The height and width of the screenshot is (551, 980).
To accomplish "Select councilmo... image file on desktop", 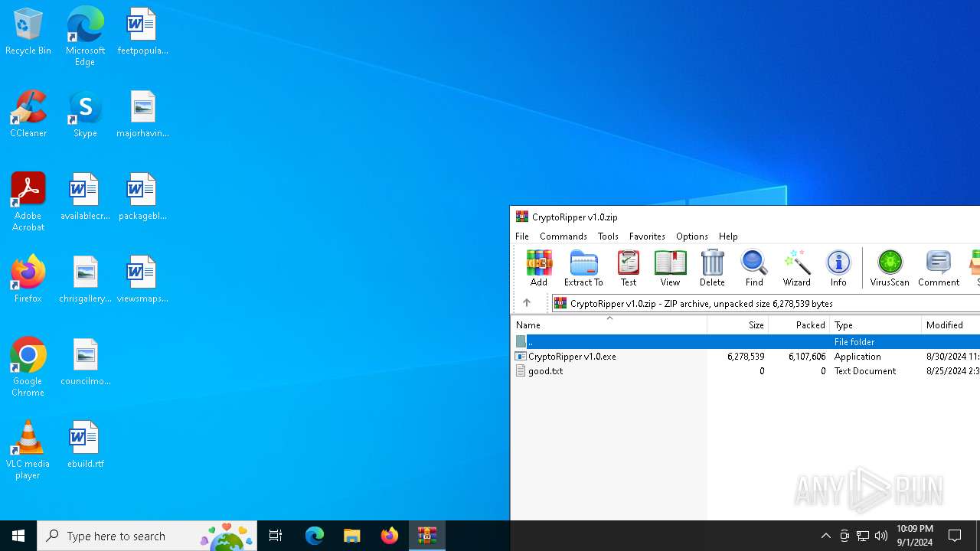I will click(85, 362).
